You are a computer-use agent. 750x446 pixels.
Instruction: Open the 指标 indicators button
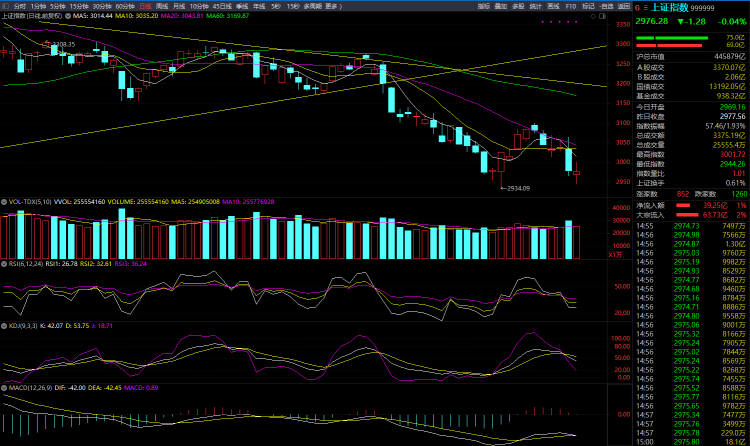click(x=482, y=6)
